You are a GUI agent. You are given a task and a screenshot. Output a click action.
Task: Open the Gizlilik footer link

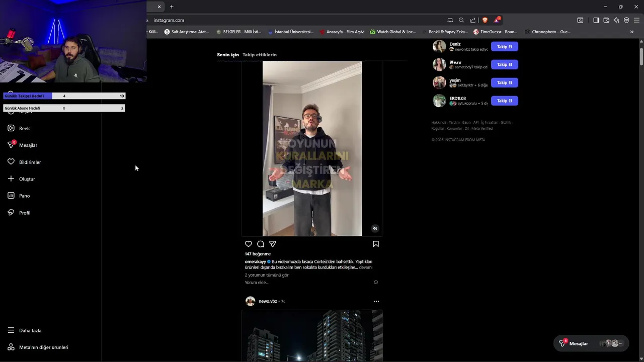[506, 122]
